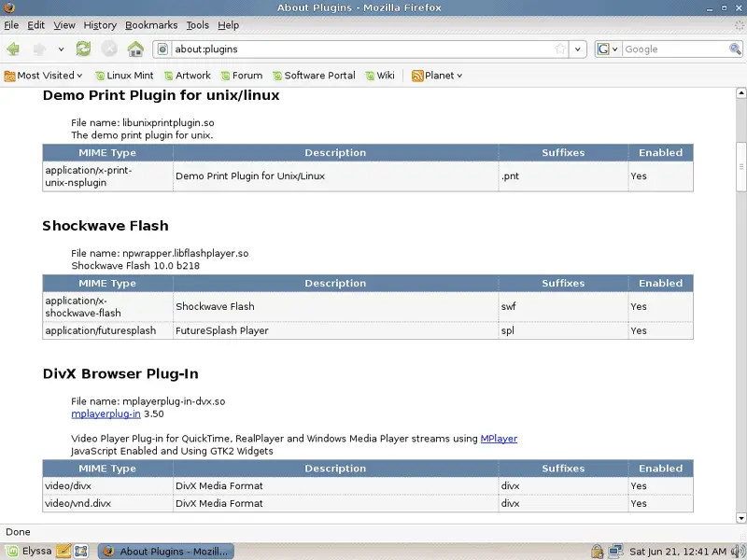The image size is (747, 560).
Task: Click File name: libunixprintplugin.so text
Action: (x=143, y=123)
